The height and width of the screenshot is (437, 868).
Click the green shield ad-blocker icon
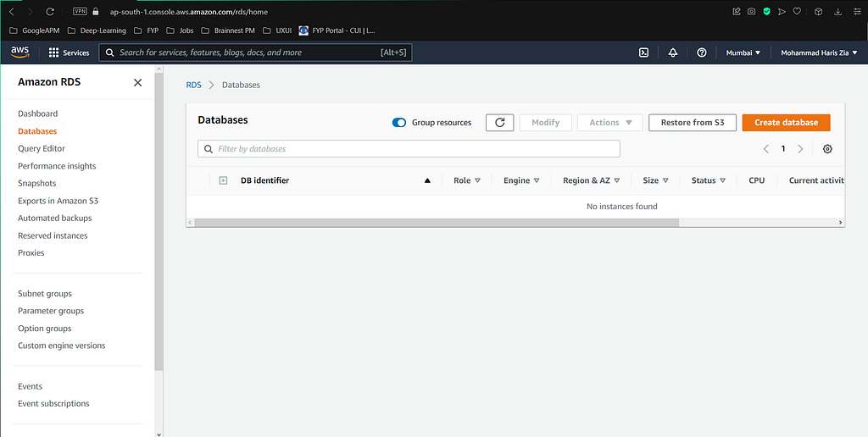766,11
